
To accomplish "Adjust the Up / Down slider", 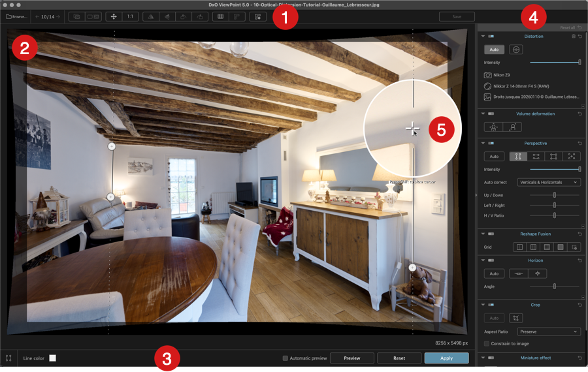I will coord(555,194).
